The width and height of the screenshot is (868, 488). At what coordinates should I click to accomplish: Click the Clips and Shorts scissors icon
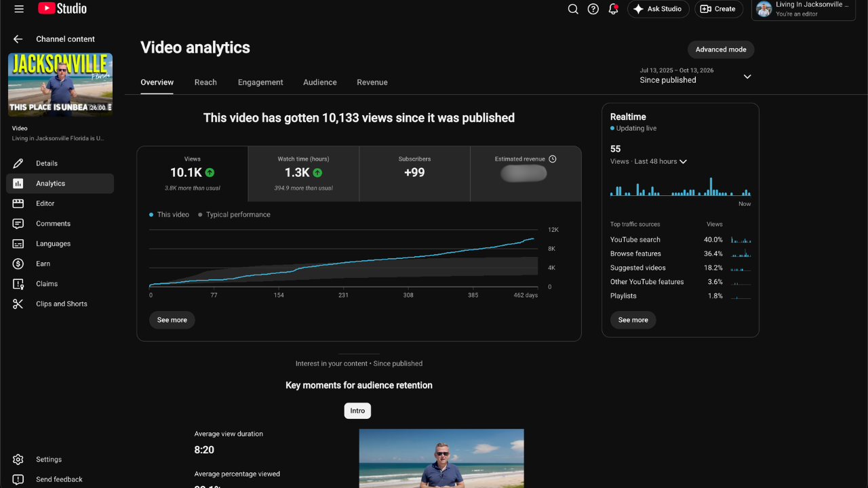coord(18,304)
